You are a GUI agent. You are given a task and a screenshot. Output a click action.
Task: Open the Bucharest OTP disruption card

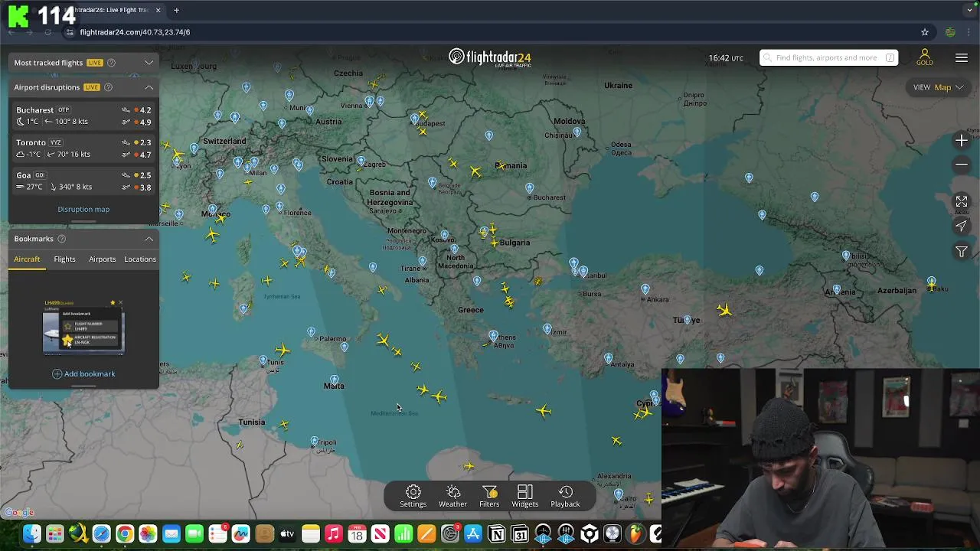[83, 116]
